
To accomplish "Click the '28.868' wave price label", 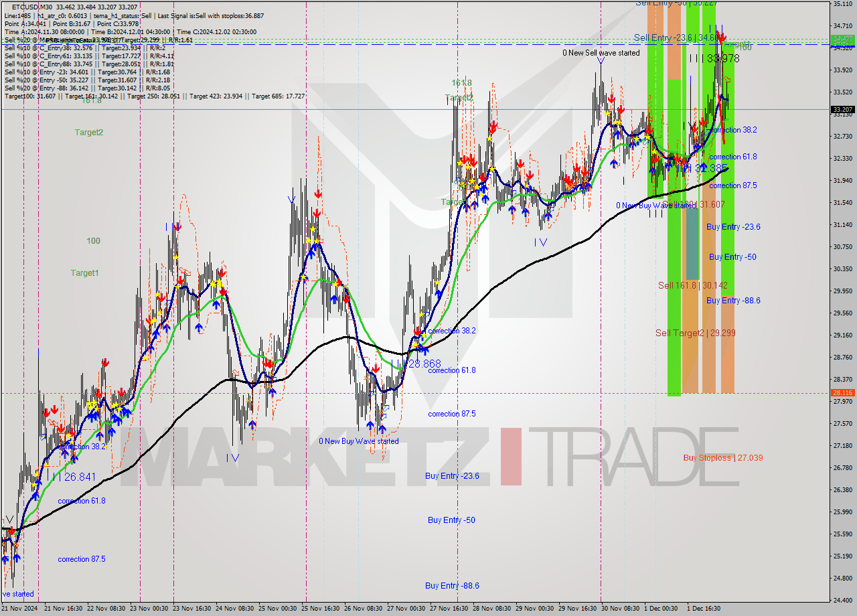I will tap(424, 363).
